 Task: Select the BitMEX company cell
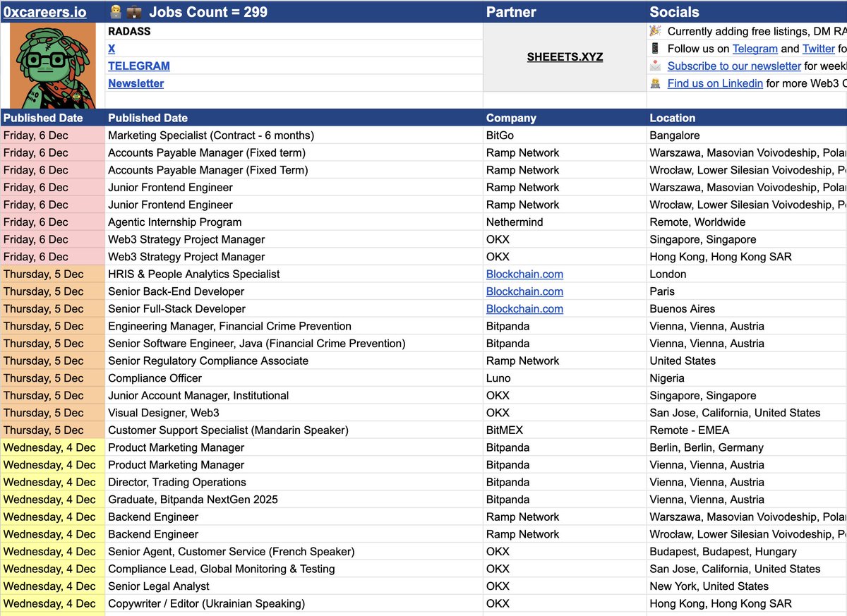click(565, 430)
